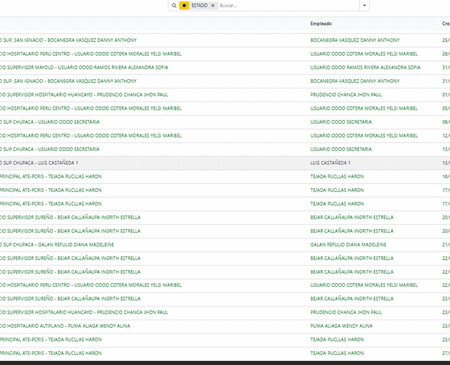Viewport: 450px width, 365px height.
Task: Open the SUPERVISOR MAYOLO - RAMOS RIVERA record
Action: coord(84,67)
